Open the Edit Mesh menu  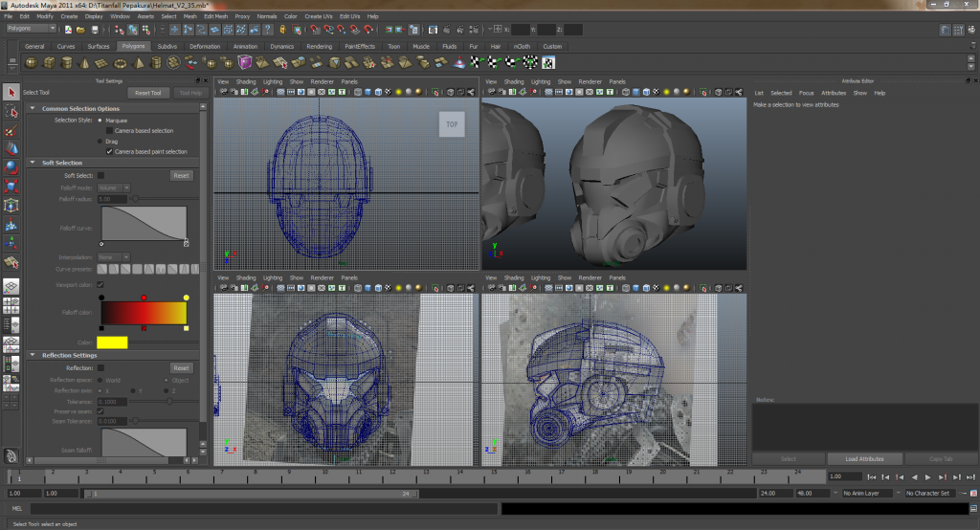pyautogui.click(x=215, y=16)
